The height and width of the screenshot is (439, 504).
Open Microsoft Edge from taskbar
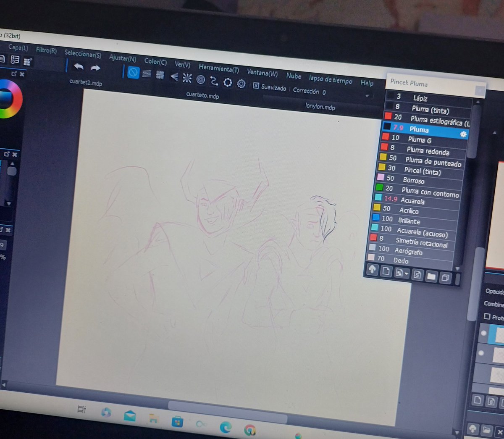226,427
